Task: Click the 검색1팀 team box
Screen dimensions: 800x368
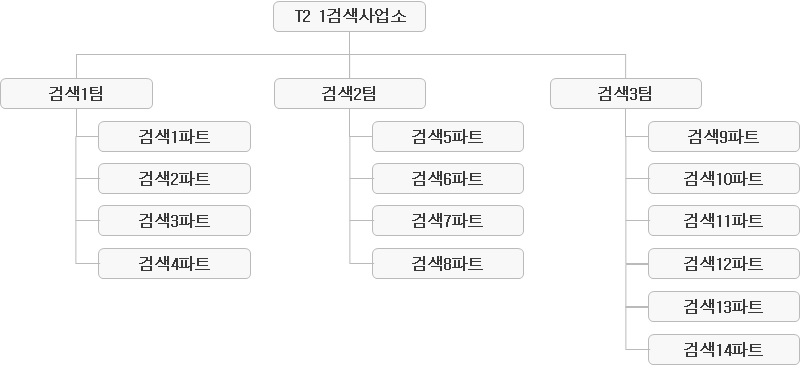Action: (x=77, y=93)
